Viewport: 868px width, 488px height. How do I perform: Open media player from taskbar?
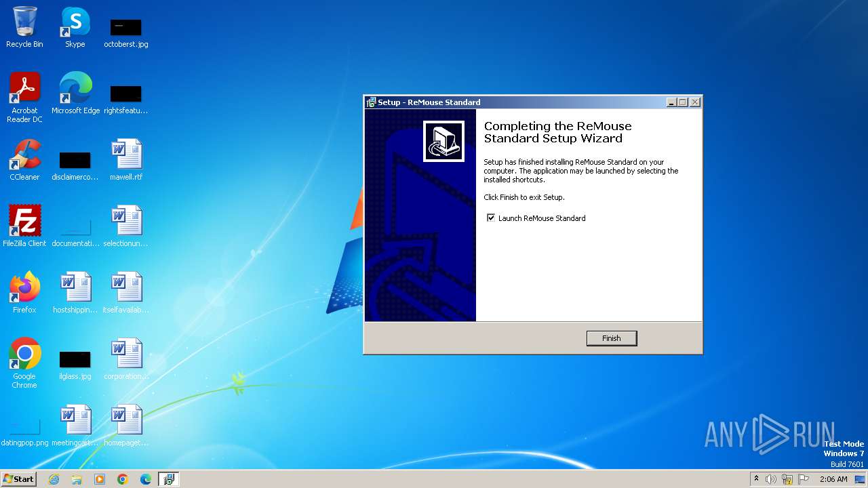[100, 479]
